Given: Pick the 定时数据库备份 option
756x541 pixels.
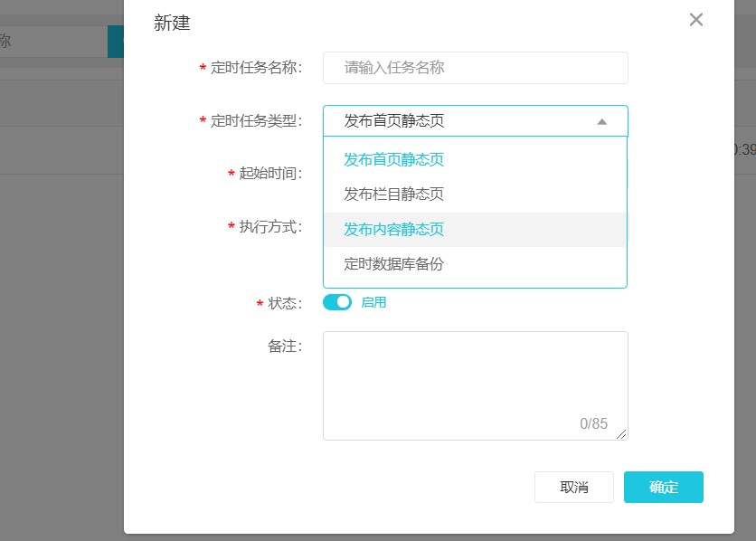Looking at the screenshot, I should coord(394,264).
